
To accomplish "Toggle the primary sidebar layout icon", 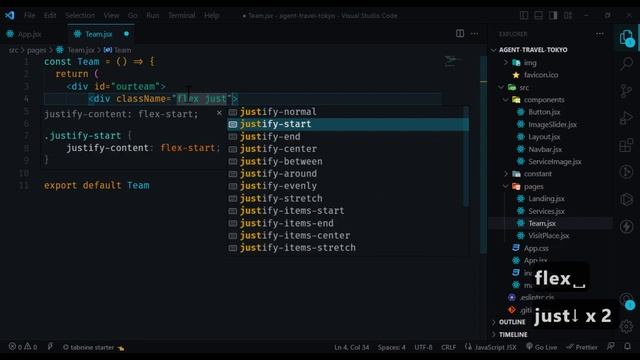I will [x=524, y=16].
